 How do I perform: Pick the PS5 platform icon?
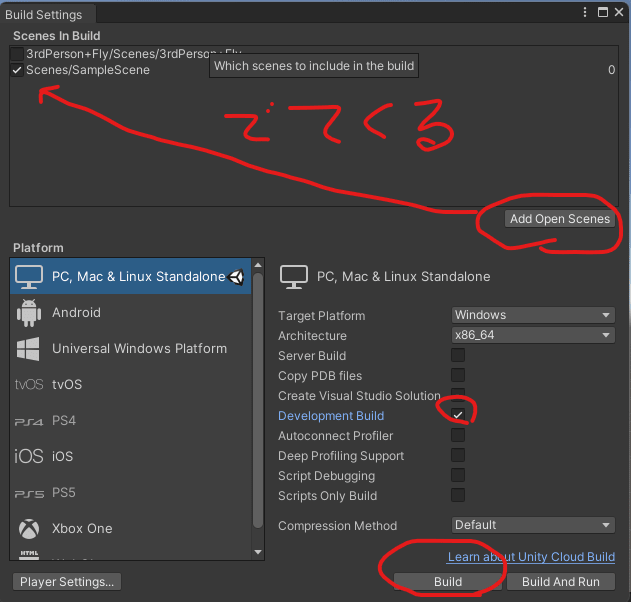29,493
